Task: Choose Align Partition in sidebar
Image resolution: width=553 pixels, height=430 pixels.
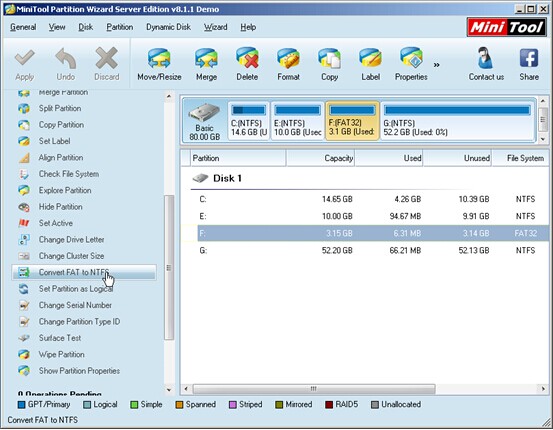Action: point(61,158)
